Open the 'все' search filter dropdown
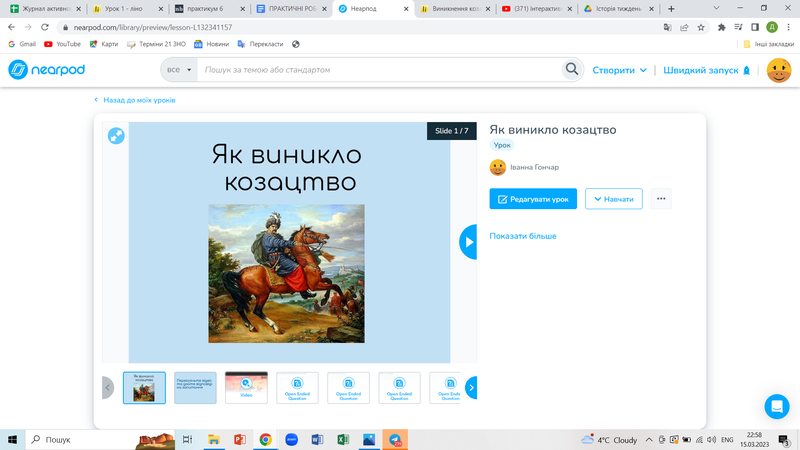This screenshot has height=450, width=800. [x=179, y=70]
